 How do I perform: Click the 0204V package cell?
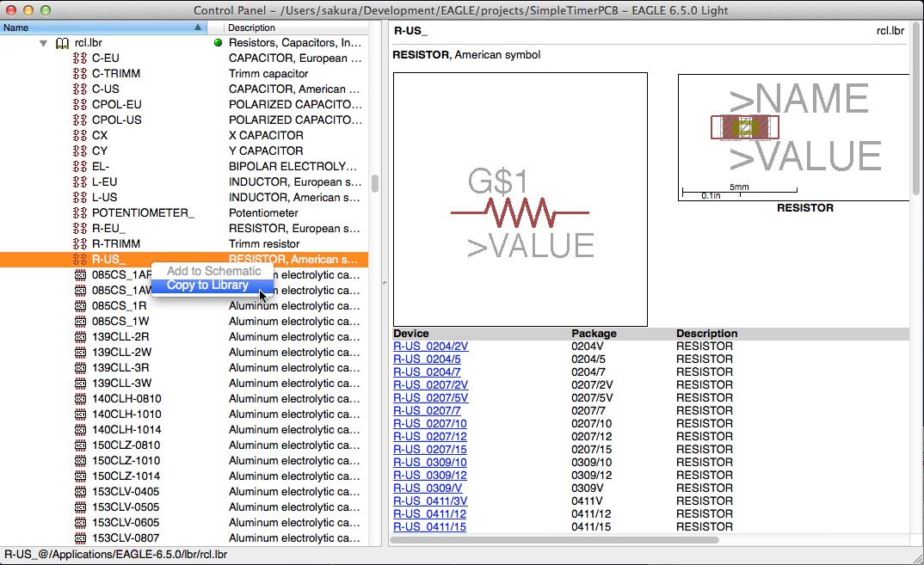(x=588, y=347)
